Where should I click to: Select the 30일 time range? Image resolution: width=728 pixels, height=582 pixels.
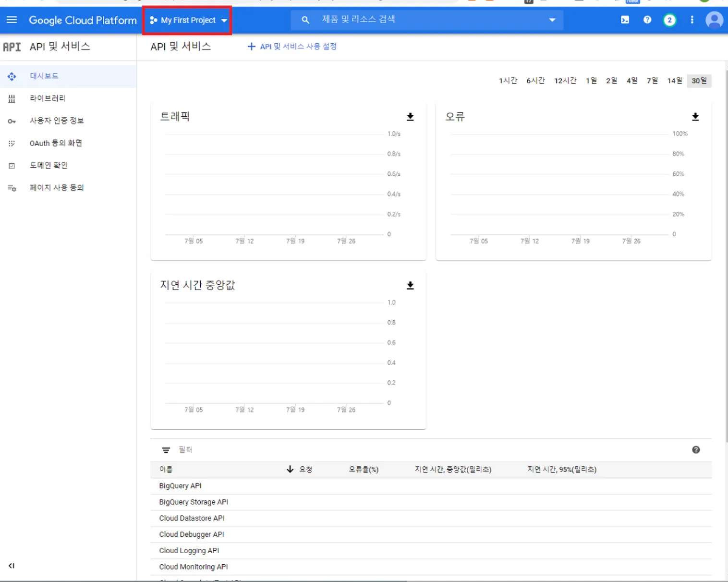699,81
